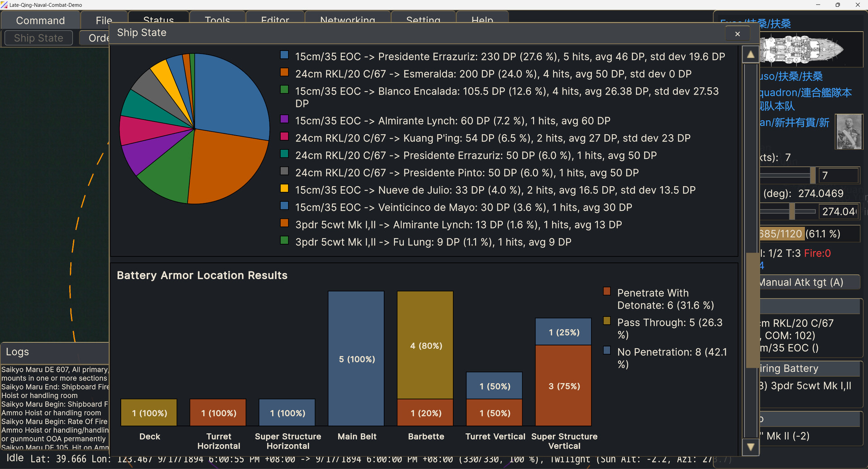The width and height of the screenshot is (868, 469).
Task: Open the Command menu
Action: (x=40, y=21)
